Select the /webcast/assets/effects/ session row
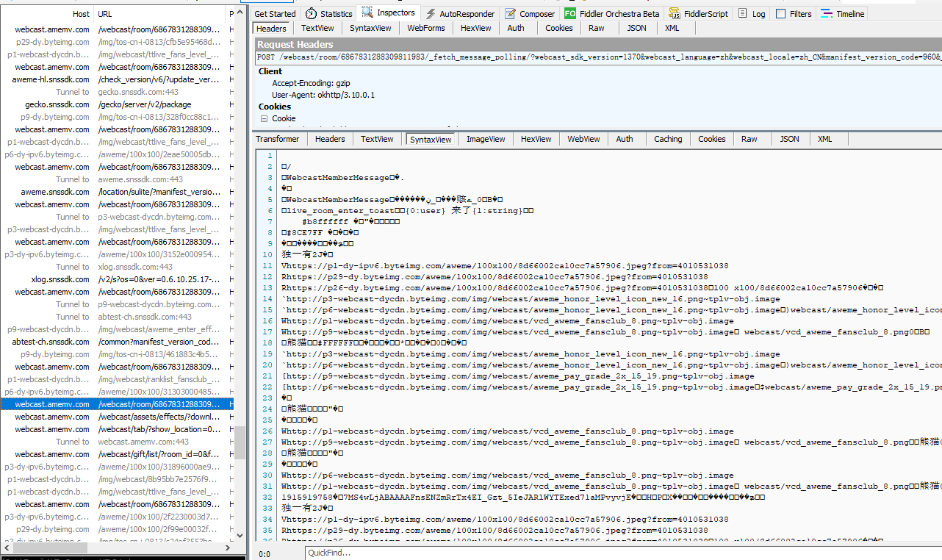 pyautogui.click(x=118, y=417)
